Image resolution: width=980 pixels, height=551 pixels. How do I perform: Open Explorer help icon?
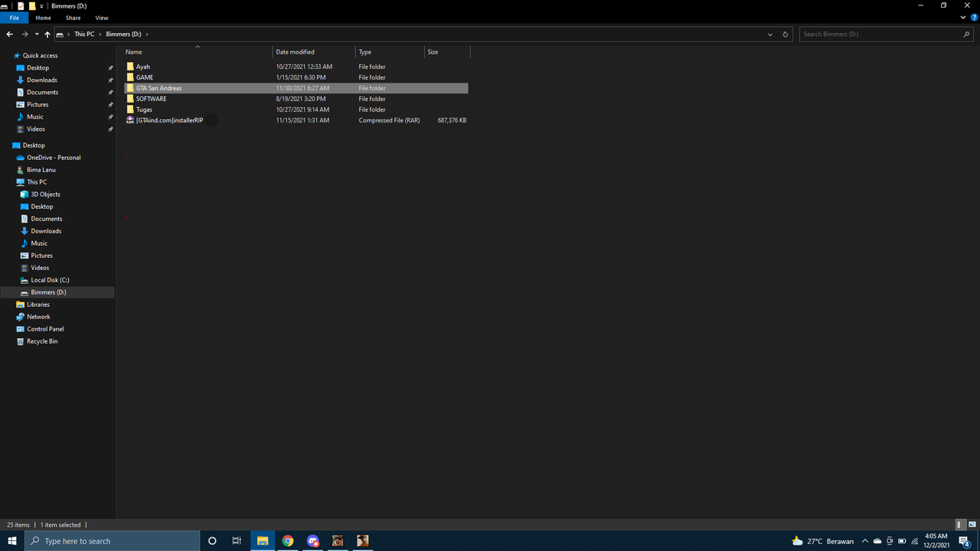click(x=973, y=18)
